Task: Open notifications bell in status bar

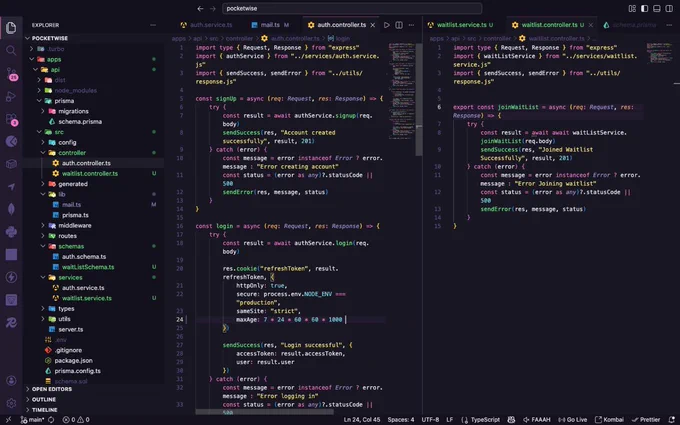Action: (x=672, y=419)
